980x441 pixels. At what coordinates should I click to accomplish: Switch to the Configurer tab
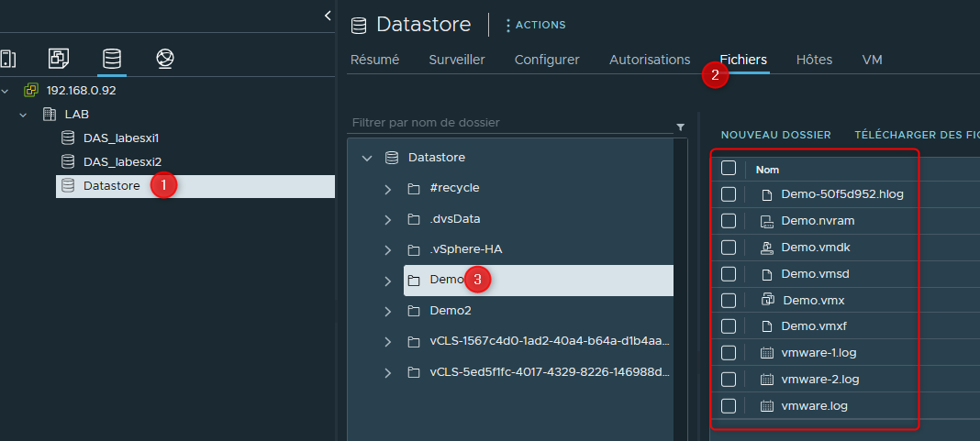tap(547, 60)
